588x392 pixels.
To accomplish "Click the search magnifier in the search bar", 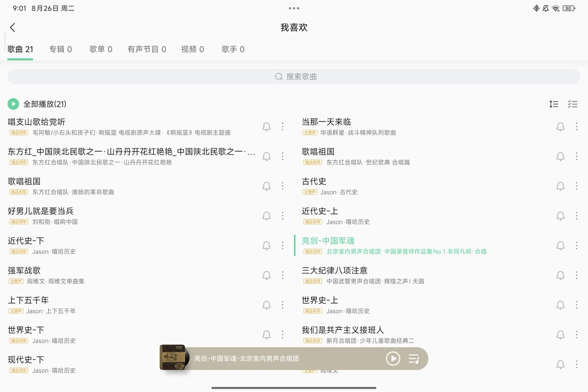I will pyautogui.click(x=278, y=77).
